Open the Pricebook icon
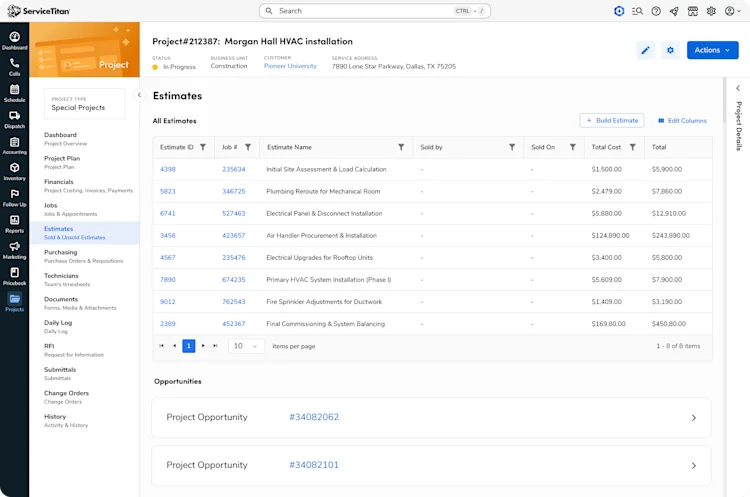Viewport: 750px width, 497px height. coord(14,276)
